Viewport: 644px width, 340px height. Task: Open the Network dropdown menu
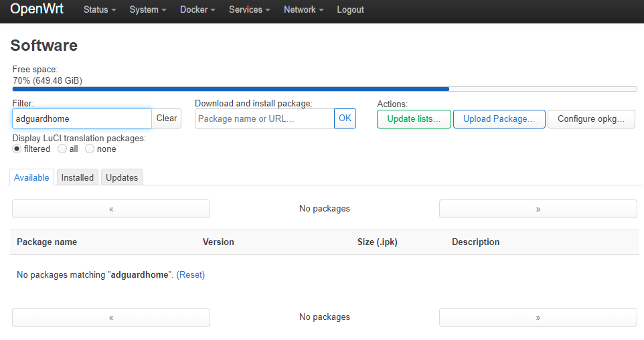(x=303, y=10)
